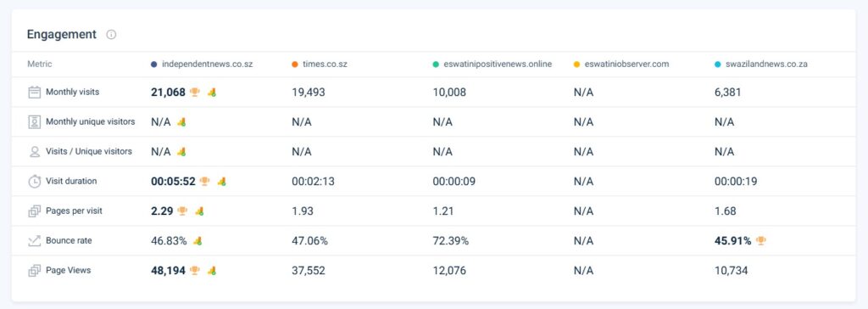The image size is (868, 309).
Task: Click the orange dot for times.co.sz
Action: [295, 65]
